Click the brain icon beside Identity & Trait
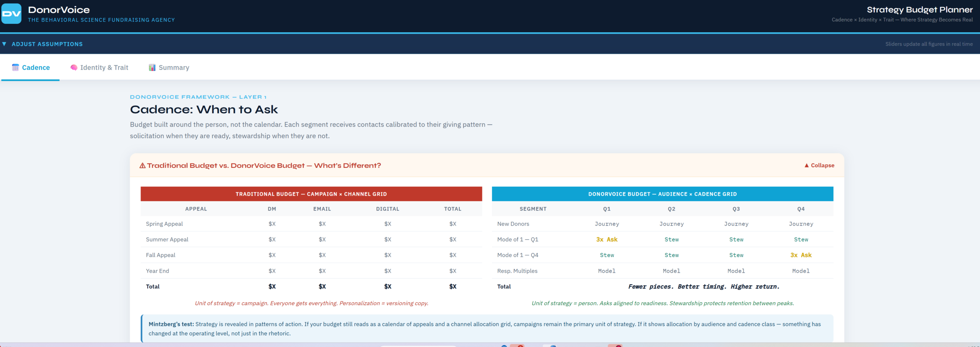The height and width of the screenshot is (347, 980). click(74, 67)
